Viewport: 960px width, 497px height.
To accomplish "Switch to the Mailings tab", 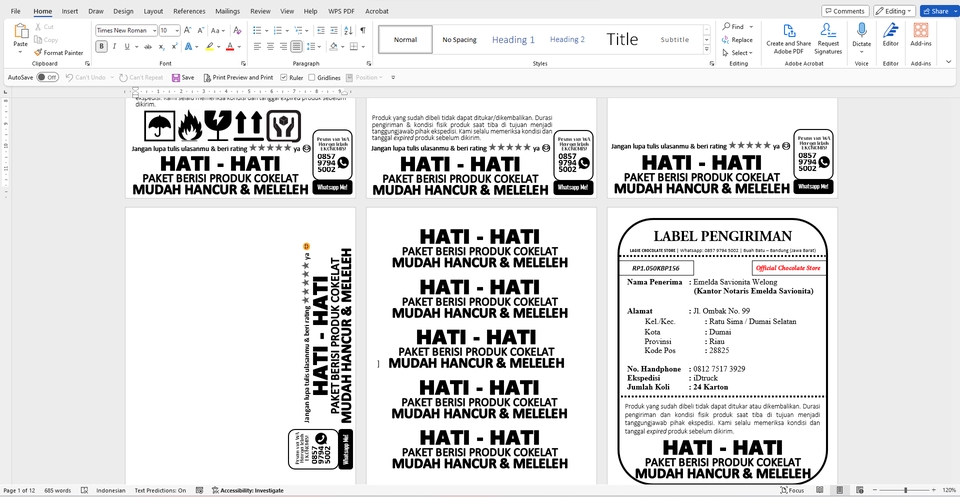I will [x=228, y=11].
